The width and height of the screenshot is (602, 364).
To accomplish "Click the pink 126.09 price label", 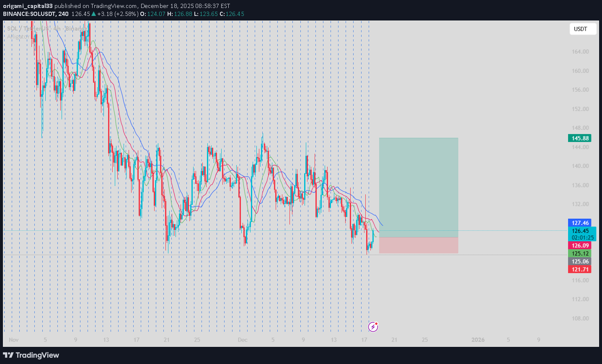I will tap(580, 245).
